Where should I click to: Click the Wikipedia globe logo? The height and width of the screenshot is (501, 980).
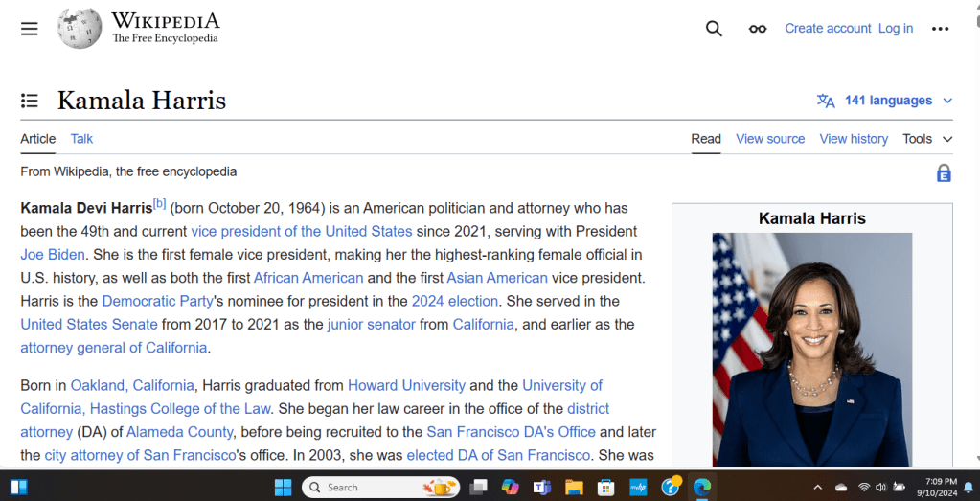[80, 29]
